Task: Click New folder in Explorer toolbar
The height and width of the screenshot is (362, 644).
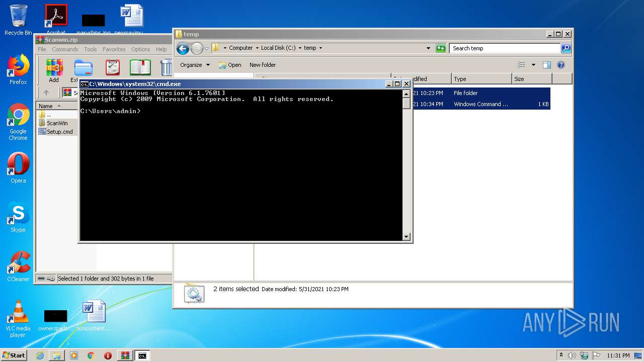Action: tap(263, 65)
